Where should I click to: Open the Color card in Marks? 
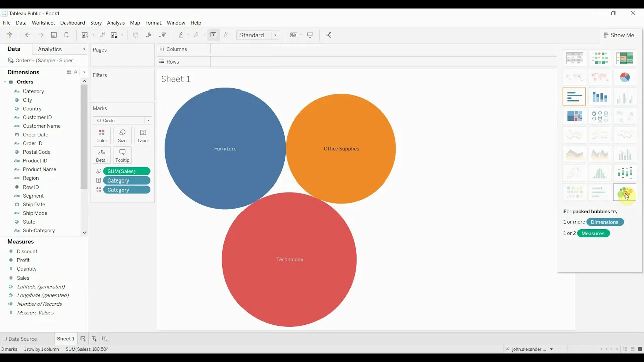(x=102, y=136)
